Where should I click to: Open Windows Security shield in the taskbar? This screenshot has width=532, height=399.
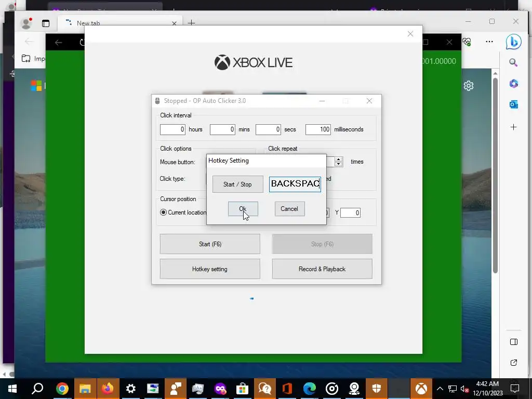(x=376, y=389)
